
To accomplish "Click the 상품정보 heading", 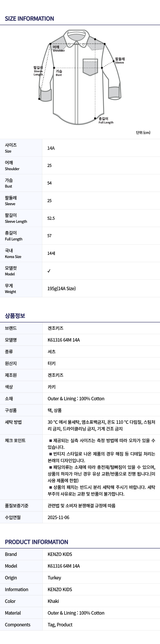I will pyautogui.click(x=15, y=316).
